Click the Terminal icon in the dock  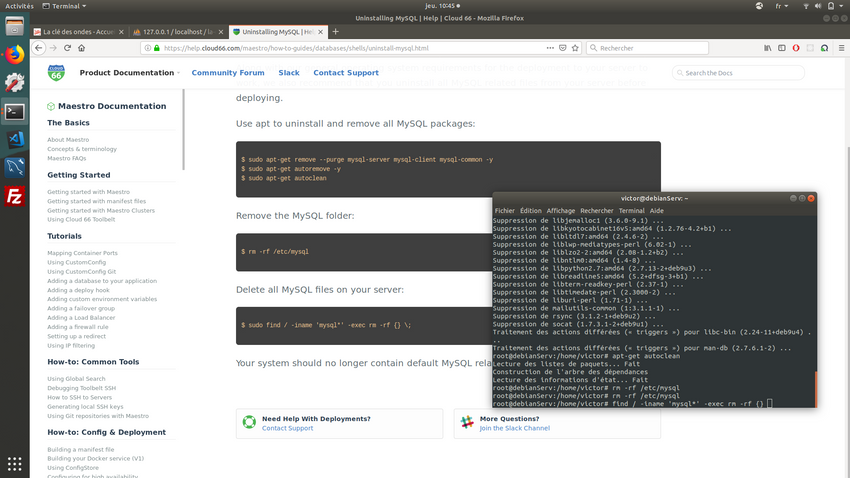[x=14, y=111]
